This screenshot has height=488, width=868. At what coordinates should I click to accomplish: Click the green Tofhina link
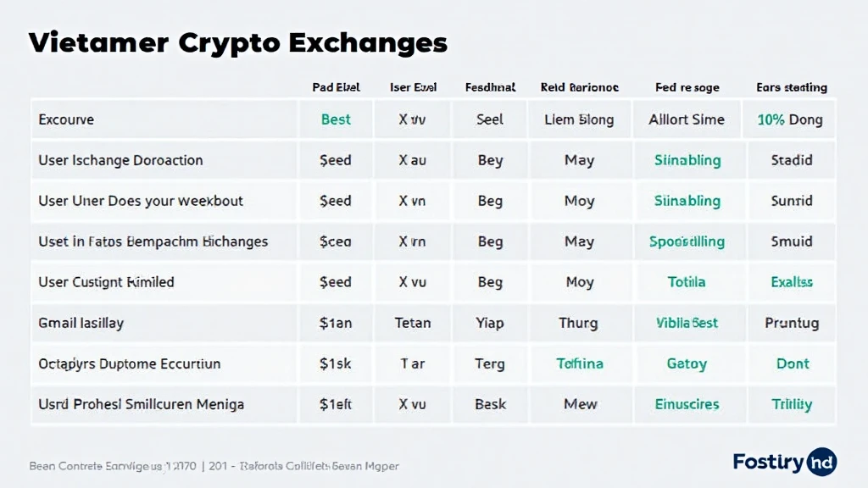tap(580, 363)
